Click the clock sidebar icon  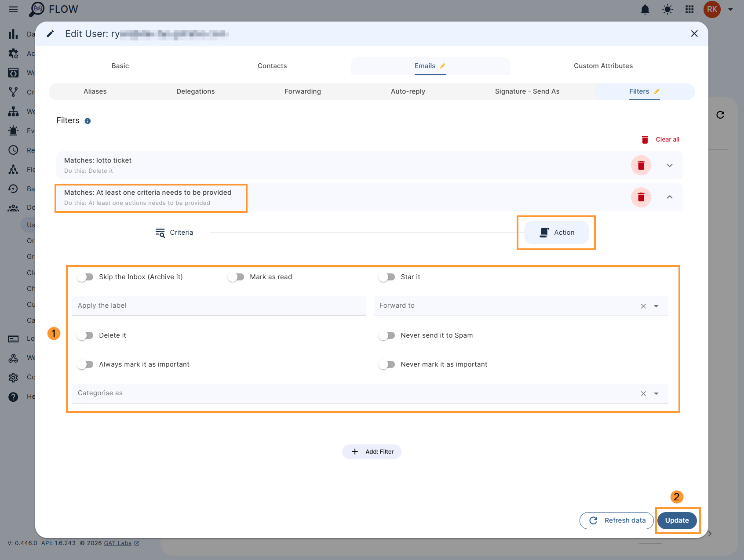pos(13,150)
